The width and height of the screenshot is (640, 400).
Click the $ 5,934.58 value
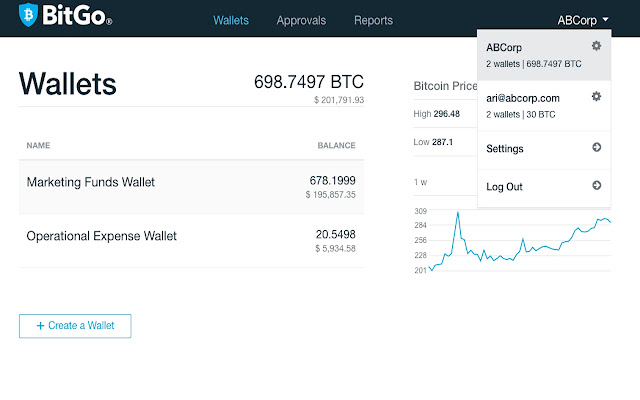335,249
